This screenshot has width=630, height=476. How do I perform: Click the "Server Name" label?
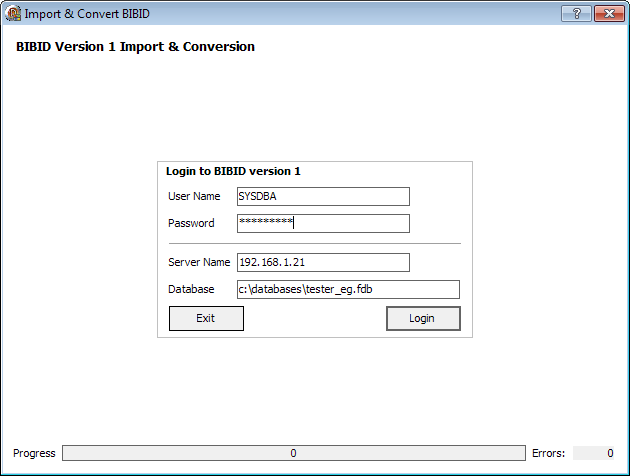(x=199, y=262)
